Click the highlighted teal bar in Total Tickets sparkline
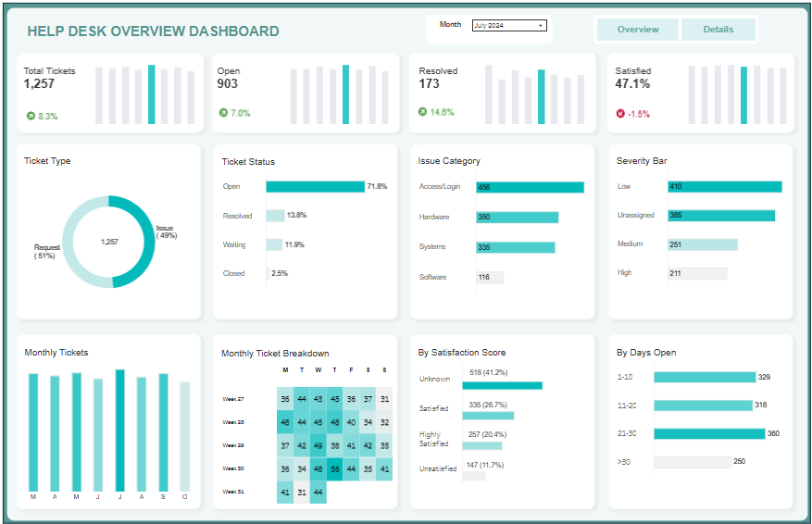Viewport: 812px width, 524px height. [x=152, y=94]
